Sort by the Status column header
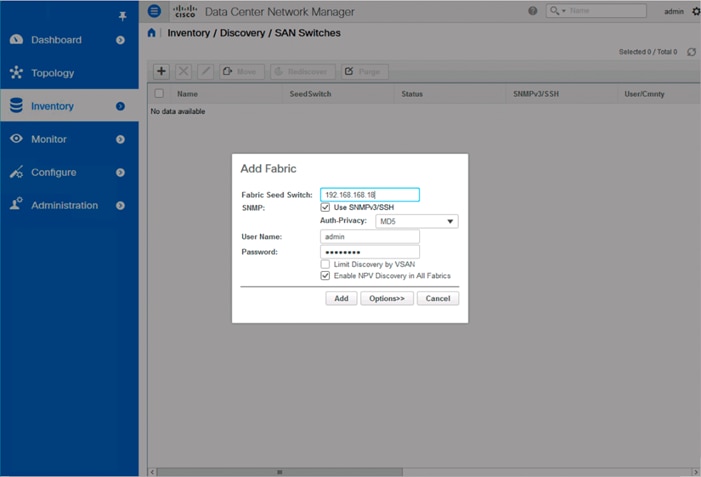The width and height of the screenshot is (701, 477). click(x=412, y=94)
